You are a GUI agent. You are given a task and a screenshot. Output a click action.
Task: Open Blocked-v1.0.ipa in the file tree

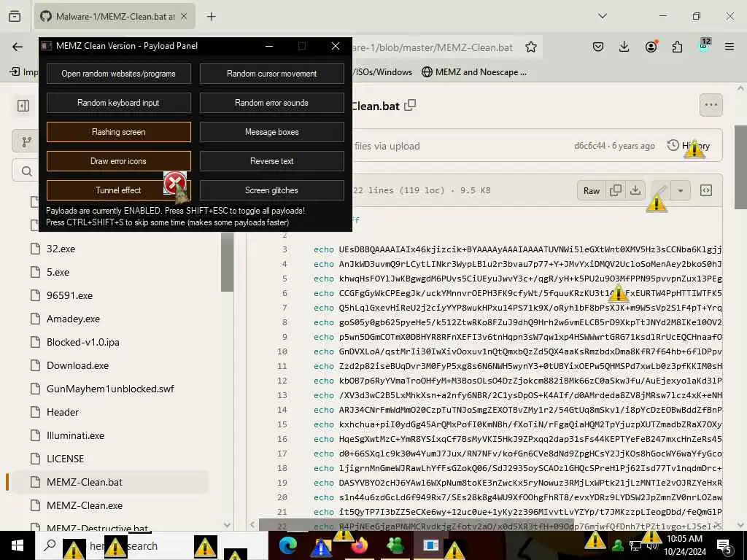83,342
